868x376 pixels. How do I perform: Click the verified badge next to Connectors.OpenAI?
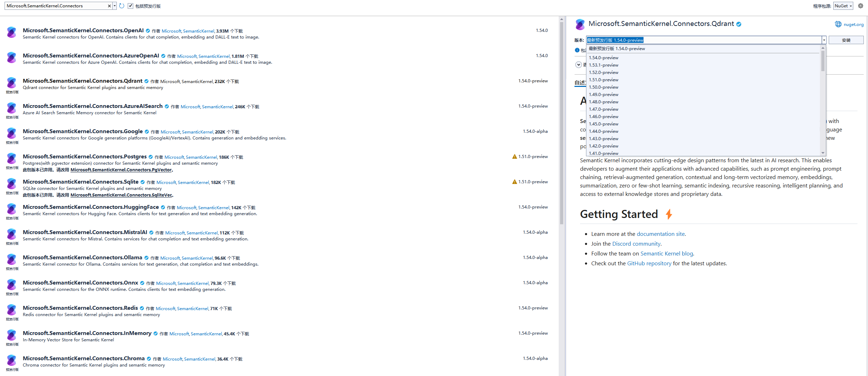[x=148, y=31]
